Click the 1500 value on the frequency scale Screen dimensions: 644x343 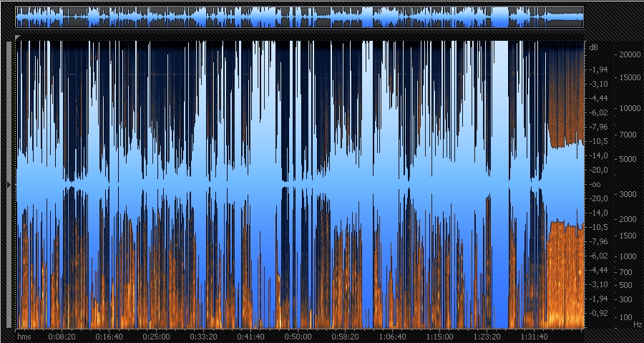629,236
